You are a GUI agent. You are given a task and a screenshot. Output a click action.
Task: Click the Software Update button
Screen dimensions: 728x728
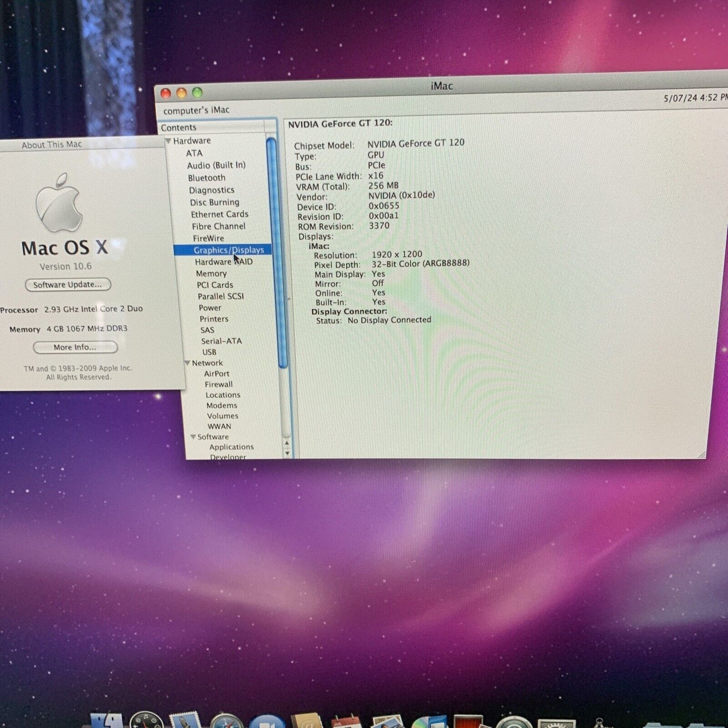[68, 285]
